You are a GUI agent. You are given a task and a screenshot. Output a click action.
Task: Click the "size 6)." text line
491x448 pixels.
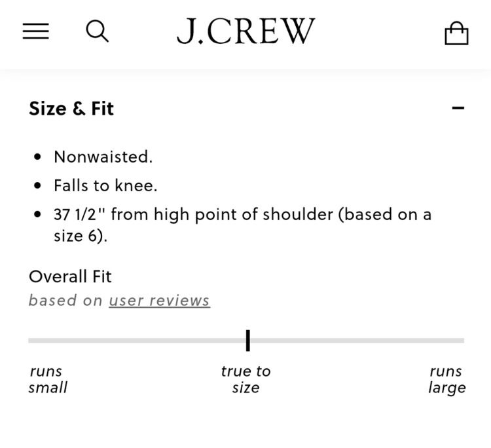click(81, 236)
